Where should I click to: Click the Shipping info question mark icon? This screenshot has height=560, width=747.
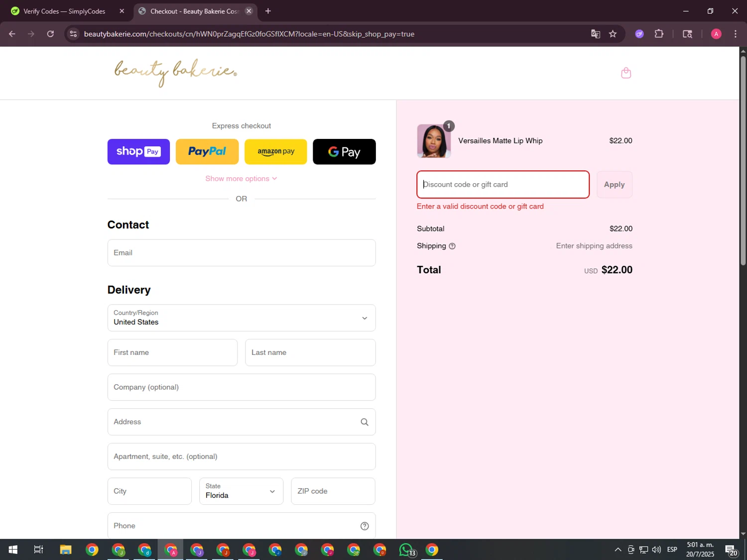click(x=452, y=246)
